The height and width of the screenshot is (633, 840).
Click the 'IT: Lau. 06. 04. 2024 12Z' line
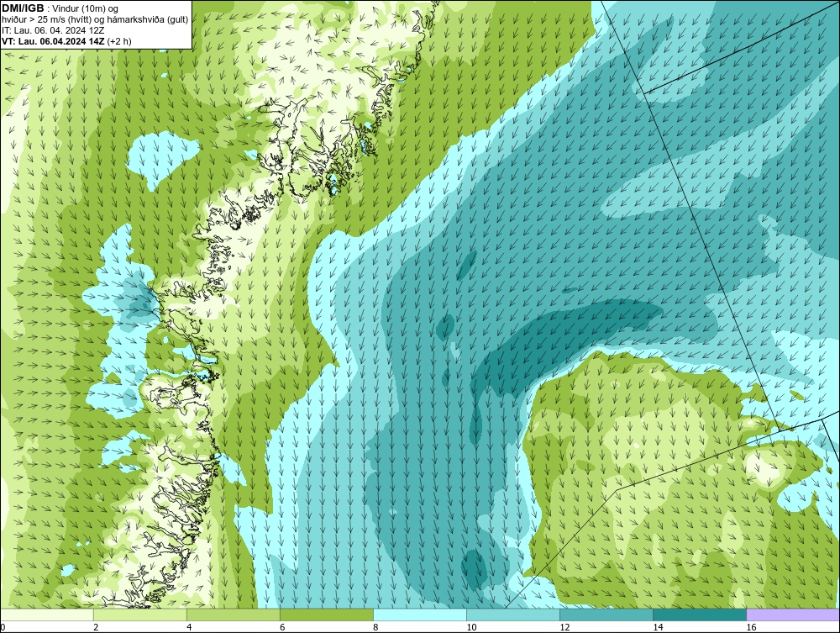point(53,30)
